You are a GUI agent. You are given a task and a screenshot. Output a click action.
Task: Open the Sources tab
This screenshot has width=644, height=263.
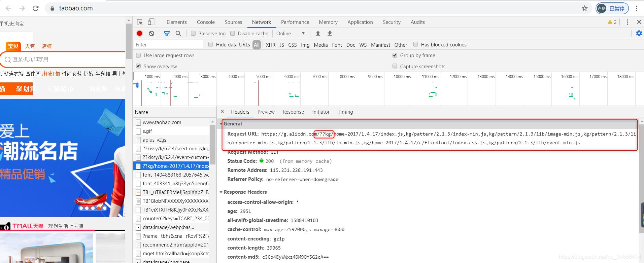pos(233,22)
